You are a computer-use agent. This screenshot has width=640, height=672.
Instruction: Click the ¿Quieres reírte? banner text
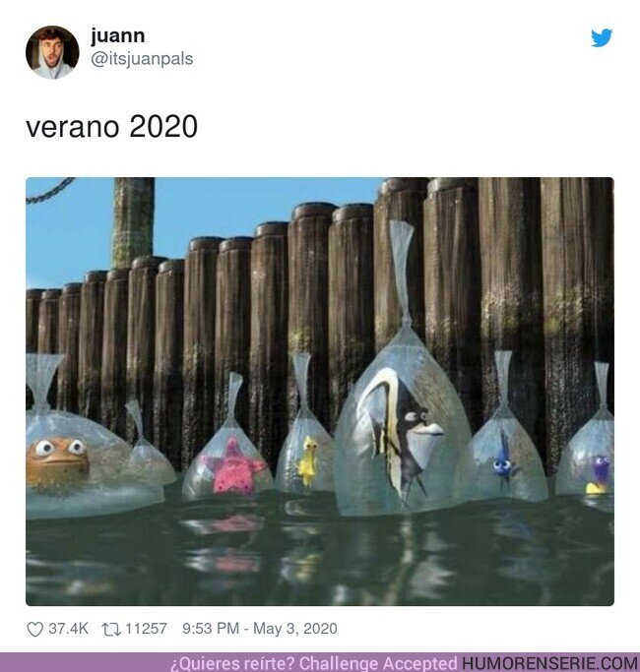232,664
